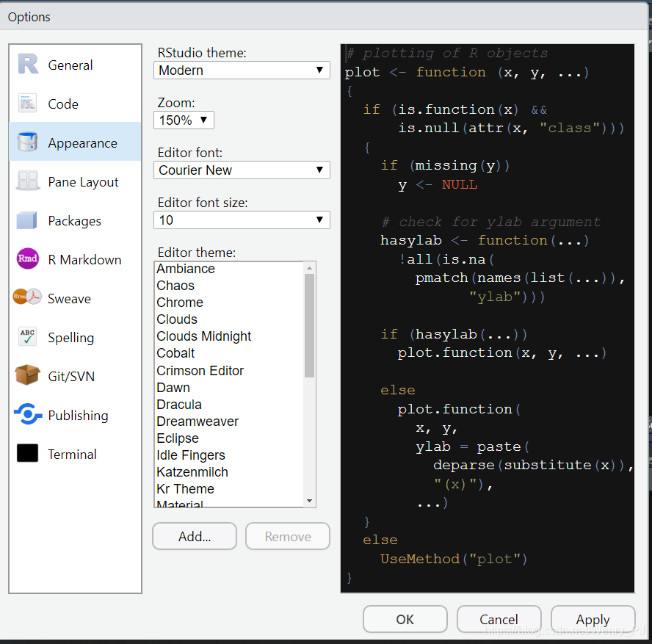Click the Packages box icon
The image size is (652, 644).
click(x=27, y=220)
